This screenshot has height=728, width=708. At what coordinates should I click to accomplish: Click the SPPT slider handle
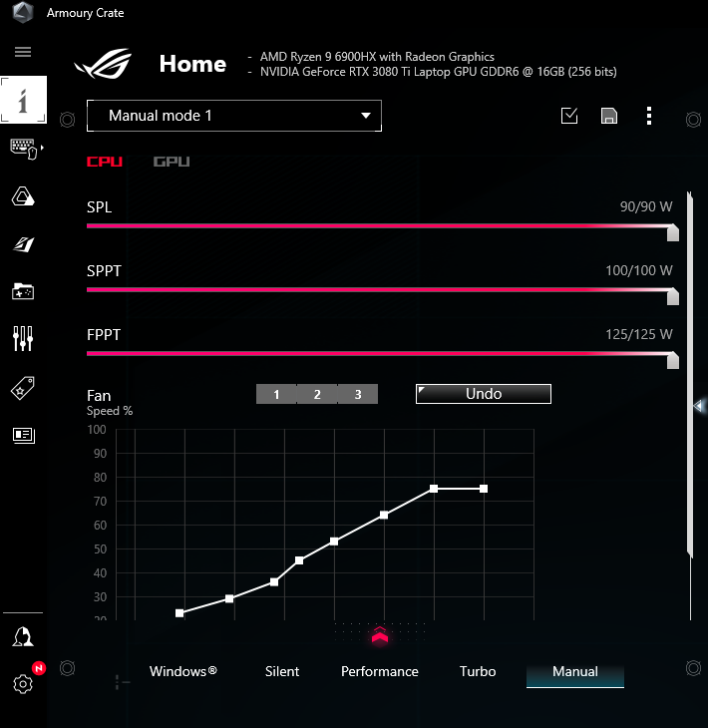[673, 296]
